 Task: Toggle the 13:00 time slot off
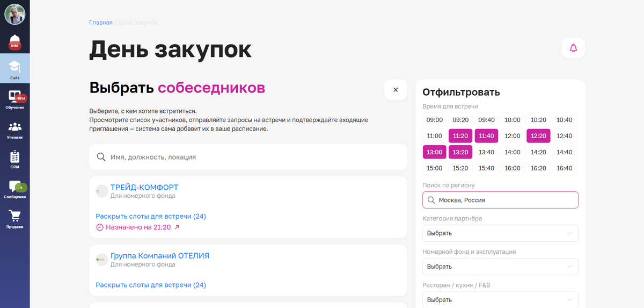point(435,152)
